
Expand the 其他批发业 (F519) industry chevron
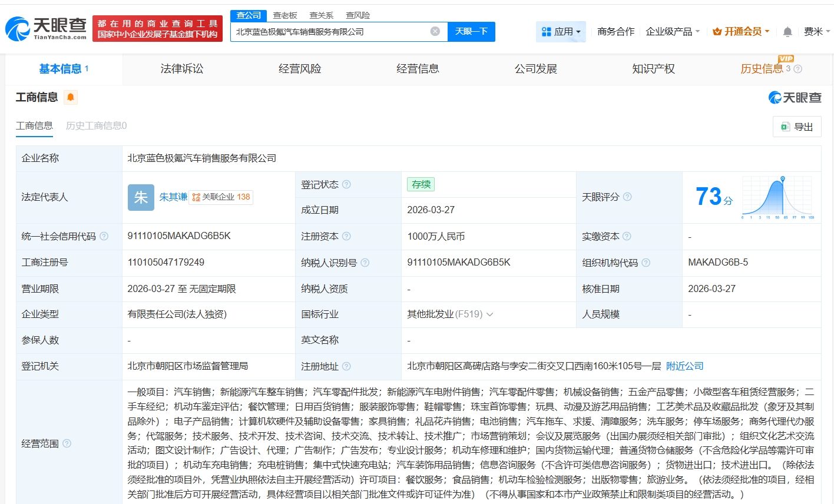click(490, 314)
